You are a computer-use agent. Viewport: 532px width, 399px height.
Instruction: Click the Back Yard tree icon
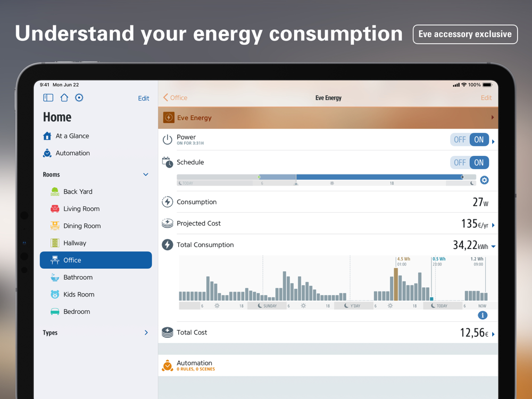point(55,192)
